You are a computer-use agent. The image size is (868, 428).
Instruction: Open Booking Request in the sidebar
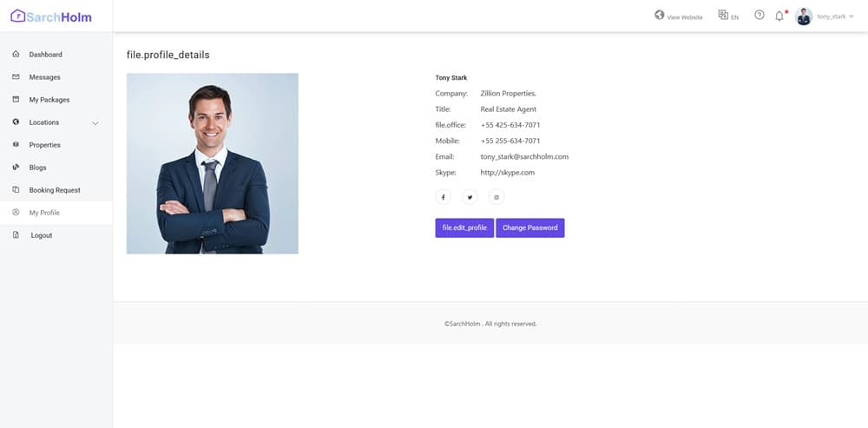pyautogui.click(x=54, y=190)
